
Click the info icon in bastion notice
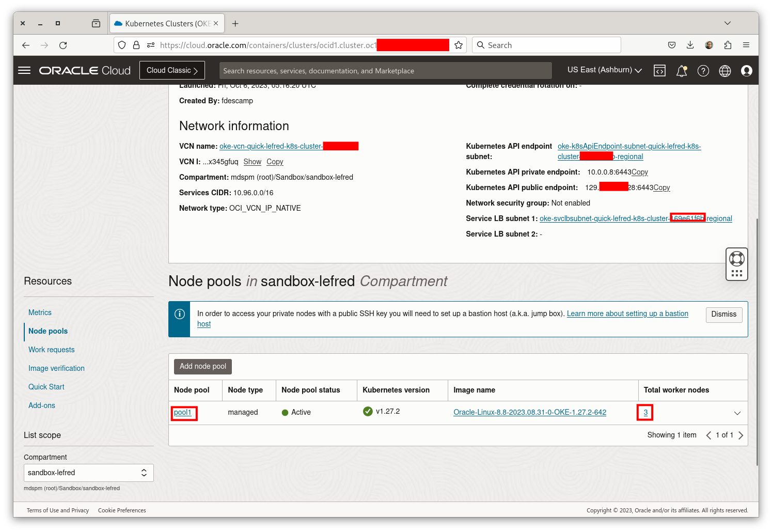coord(180,314)
